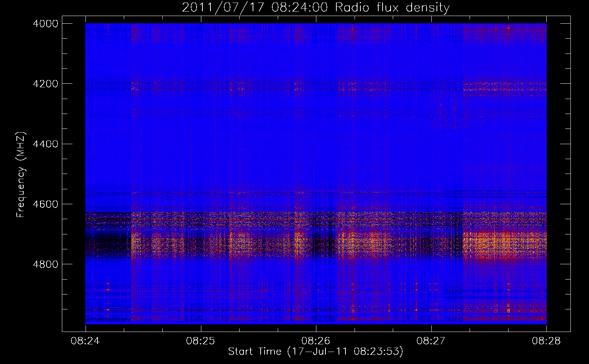Screen dimensions: 589x364
Task: Click the 08:28 time tick label
Action: (x=546, y=341)
